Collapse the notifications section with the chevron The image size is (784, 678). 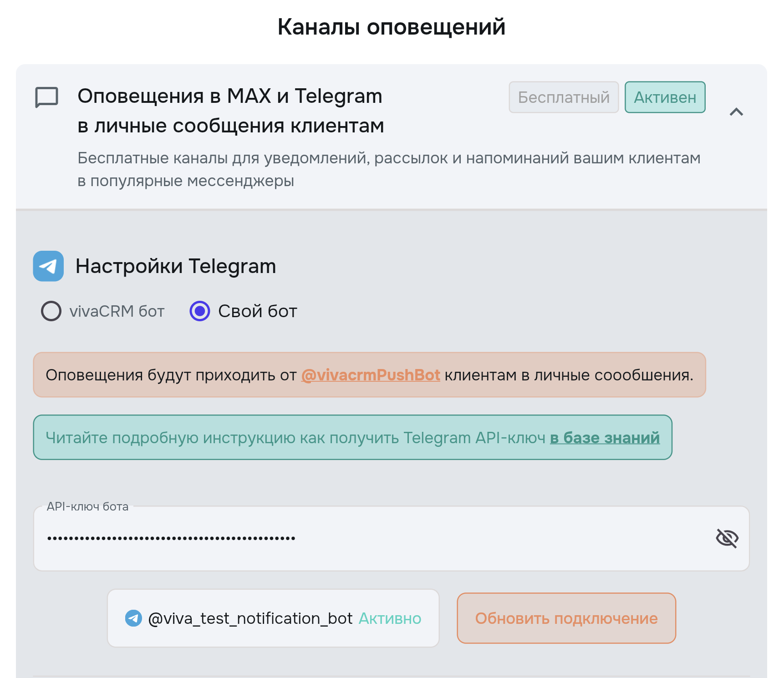pyautogui.click(x=736, y=112)
